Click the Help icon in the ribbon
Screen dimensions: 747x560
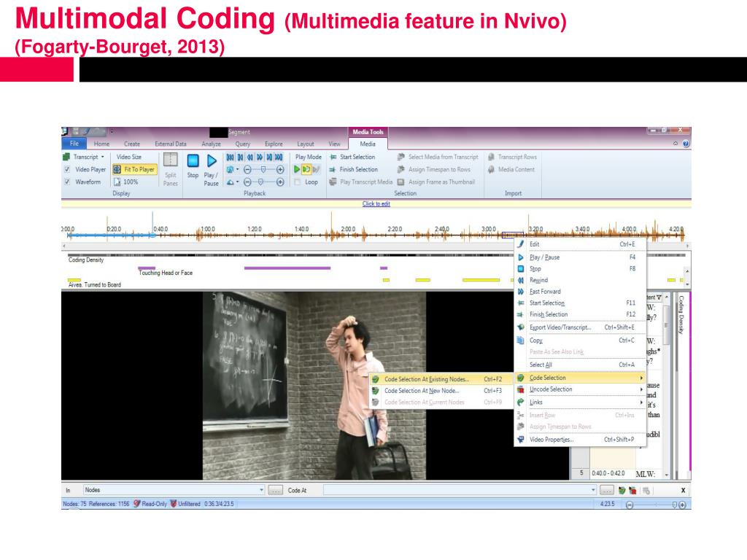click(686, 144)
